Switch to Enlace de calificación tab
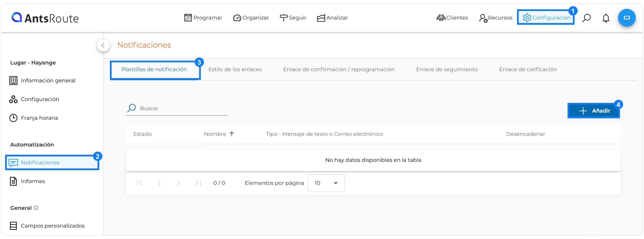 tap(528, 70)
